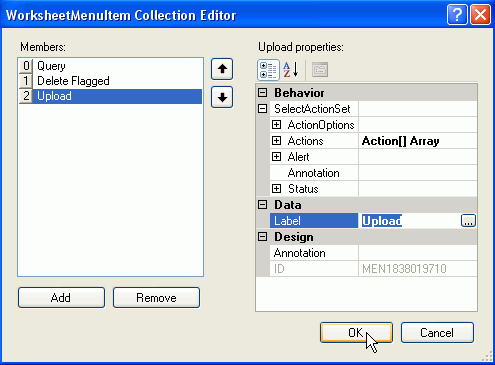Expand the Status property
Image resolution: width=495 pixels, height=365 pixels.
pyautogui.click(x=276, y=189)
